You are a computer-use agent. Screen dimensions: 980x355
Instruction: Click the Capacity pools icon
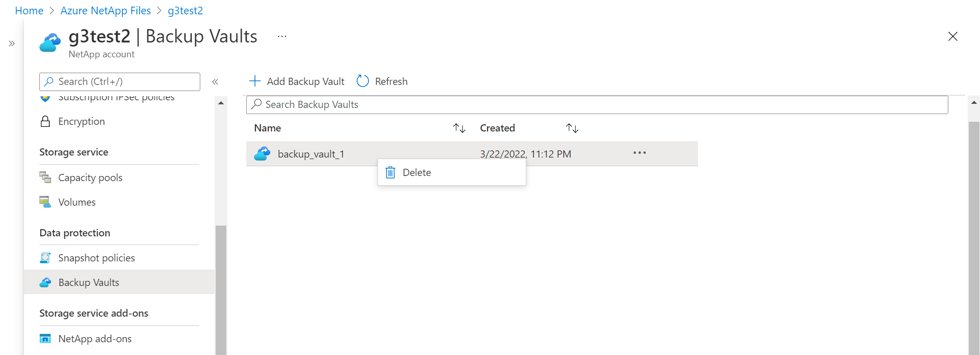tap(45, 177)
